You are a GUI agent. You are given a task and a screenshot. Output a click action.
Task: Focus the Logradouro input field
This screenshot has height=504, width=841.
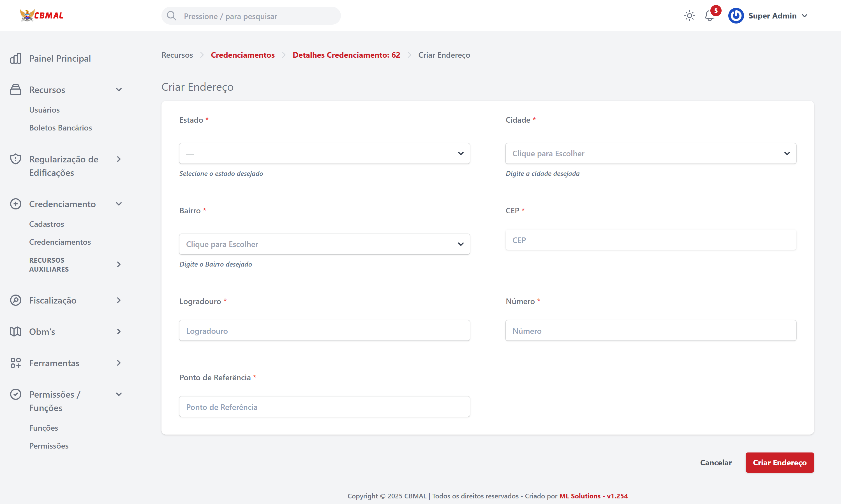[324, 330]
